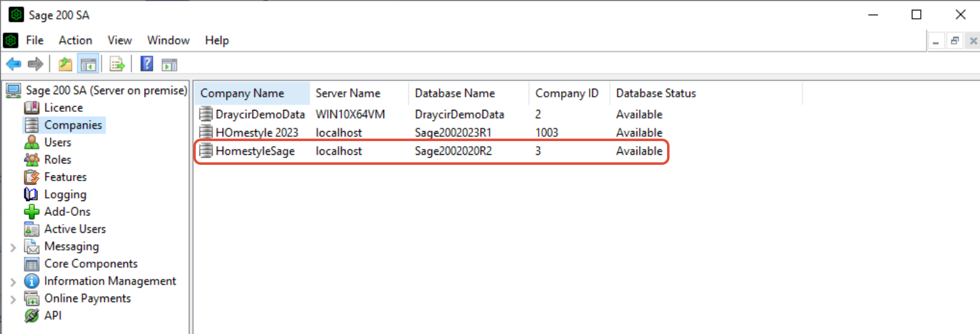This screenshot has height=334, width=980.
Task: Sort by Server Name column header
Action: click(x=360, y=93)
